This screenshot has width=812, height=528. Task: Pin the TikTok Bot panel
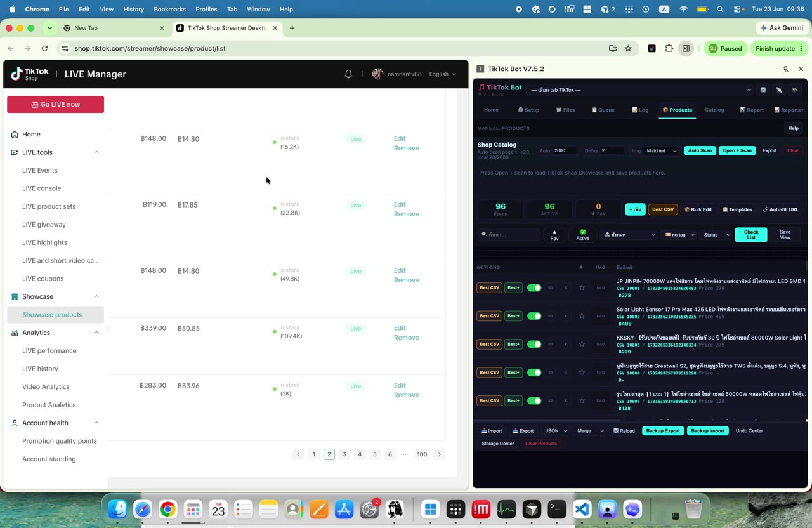coord(785,69)
